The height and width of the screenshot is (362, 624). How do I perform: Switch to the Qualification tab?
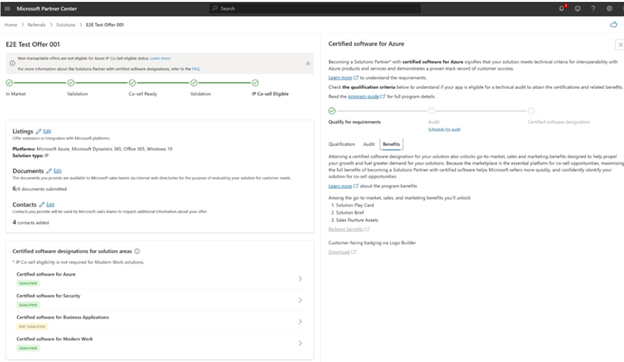pyautogui.click(x=341, y=144)
